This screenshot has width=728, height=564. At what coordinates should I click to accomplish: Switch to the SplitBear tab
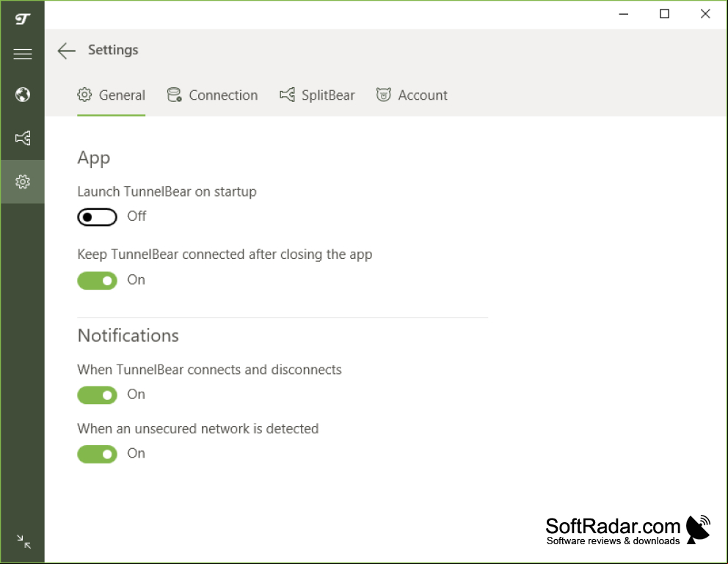point(317,95)
